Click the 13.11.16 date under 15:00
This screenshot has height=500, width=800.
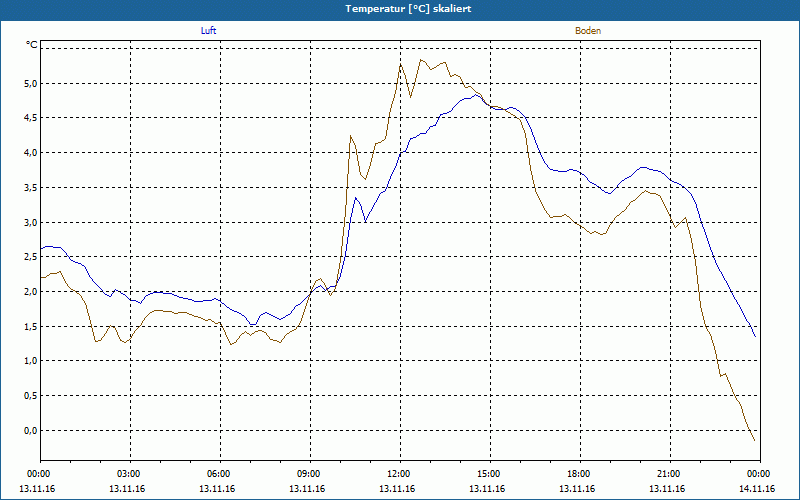pos(487,489)
